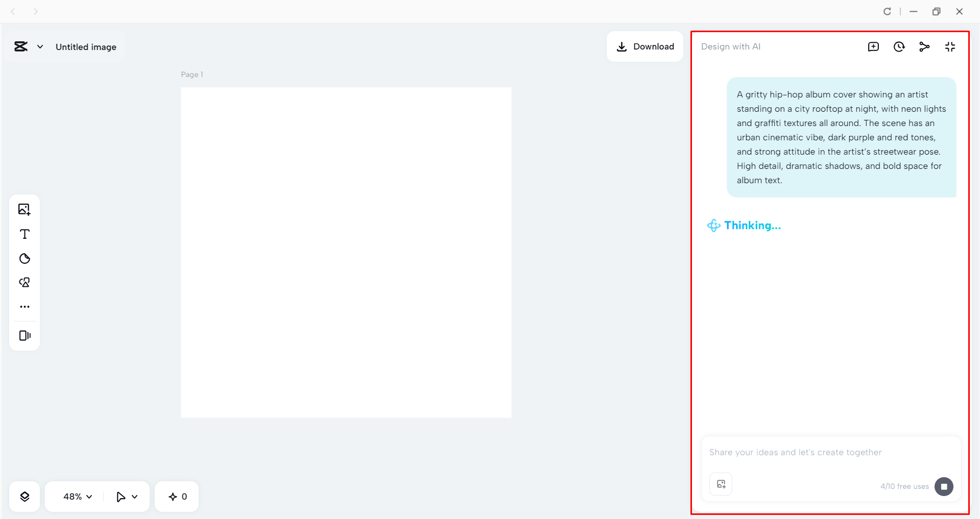Open the add image tool
980x519 pixels.
pos(25,209)
